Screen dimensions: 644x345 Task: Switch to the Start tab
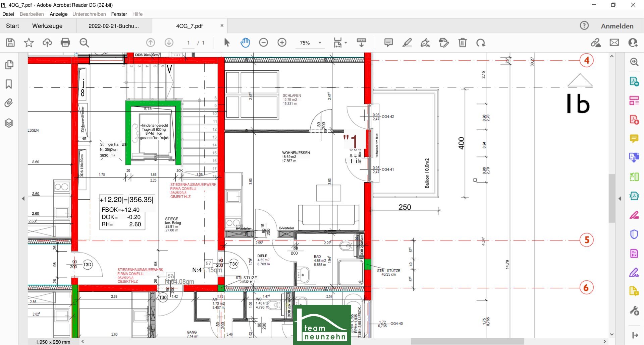click(12, 26)
